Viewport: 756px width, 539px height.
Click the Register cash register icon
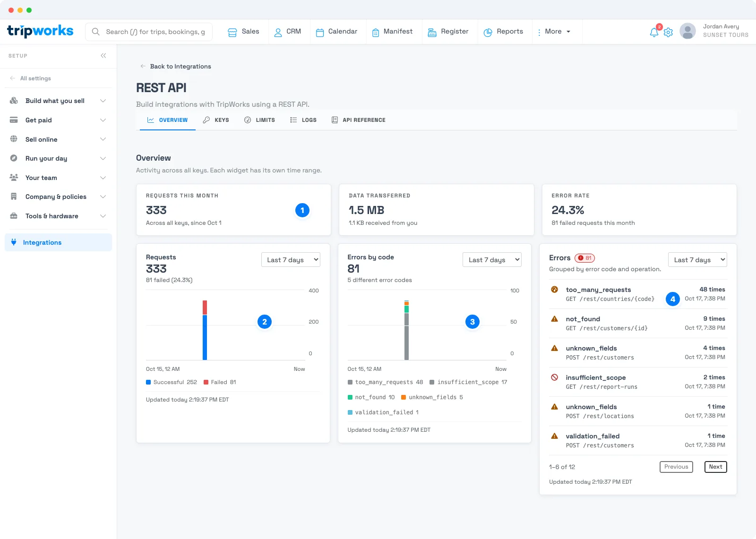click(432, 32)
